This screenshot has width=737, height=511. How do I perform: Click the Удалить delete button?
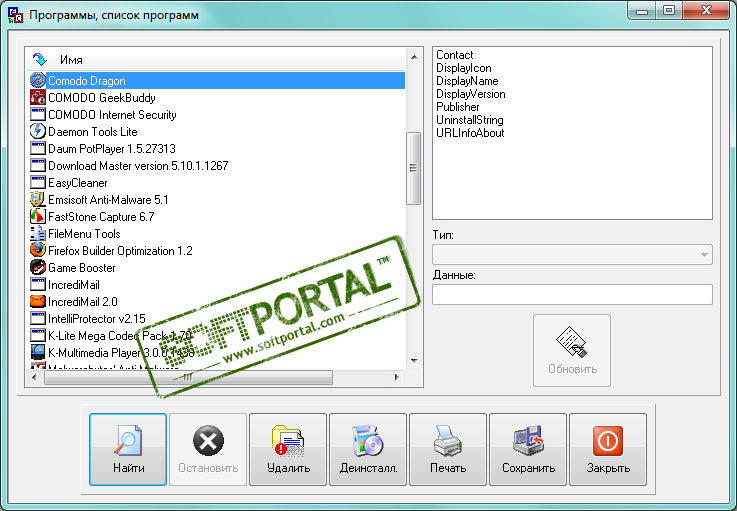pos(288,449)
